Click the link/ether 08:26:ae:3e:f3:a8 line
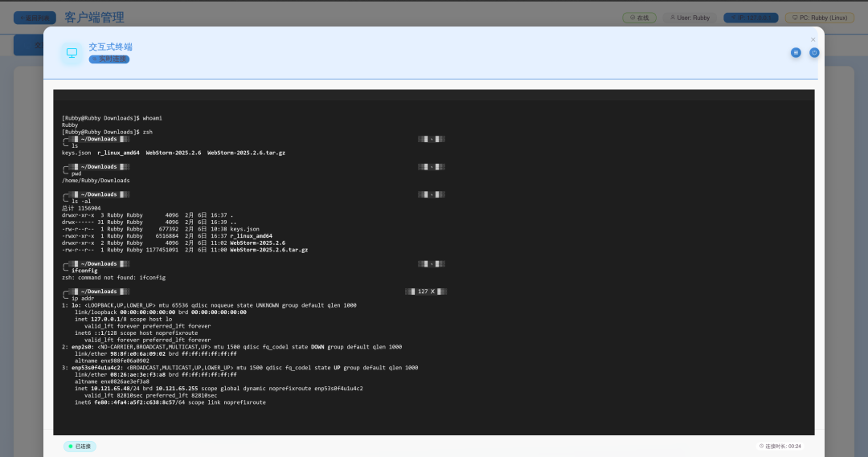This screenshot has width=868, height=457. pos(156,374)
